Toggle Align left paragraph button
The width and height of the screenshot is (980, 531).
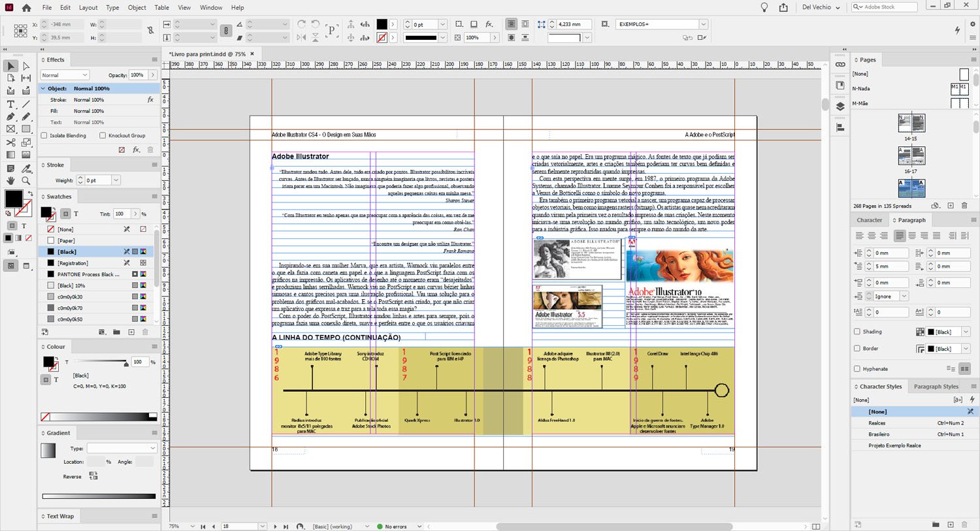[860, 236]
